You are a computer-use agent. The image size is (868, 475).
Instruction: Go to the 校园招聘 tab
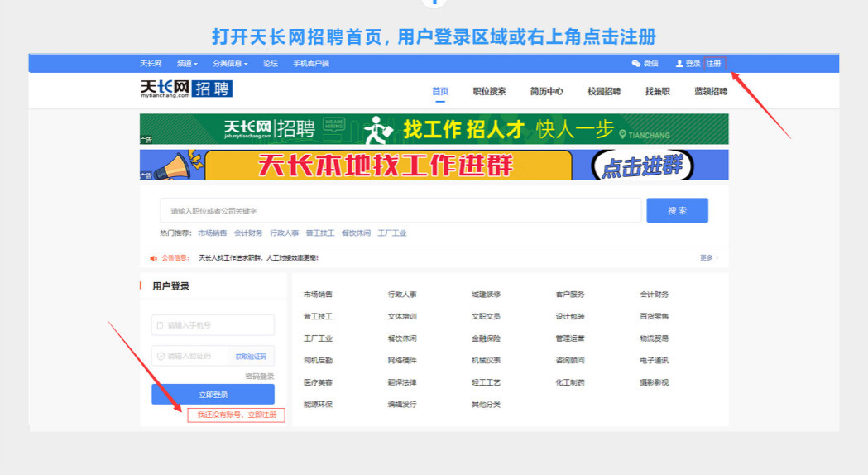[x=604, y=92]
